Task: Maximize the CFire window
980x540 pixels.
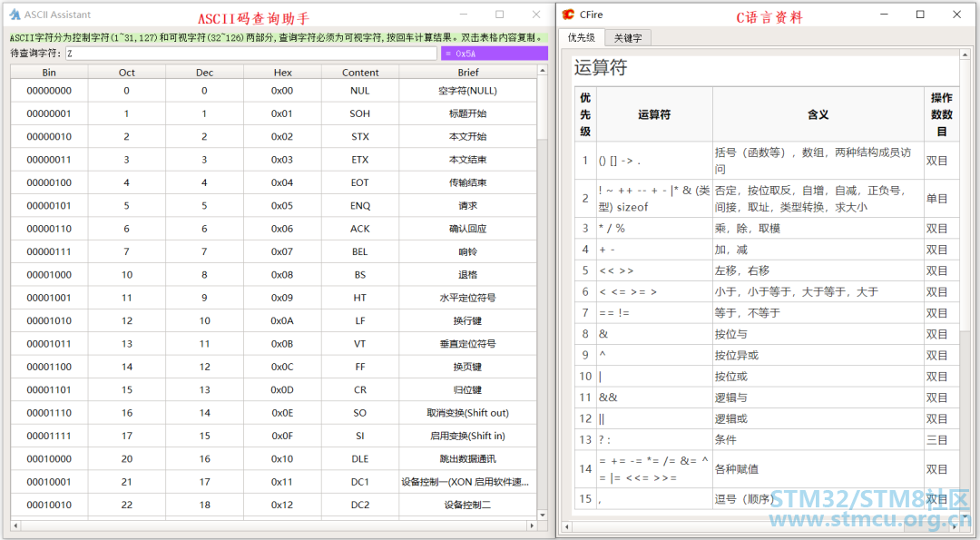Action: (920, 15)
